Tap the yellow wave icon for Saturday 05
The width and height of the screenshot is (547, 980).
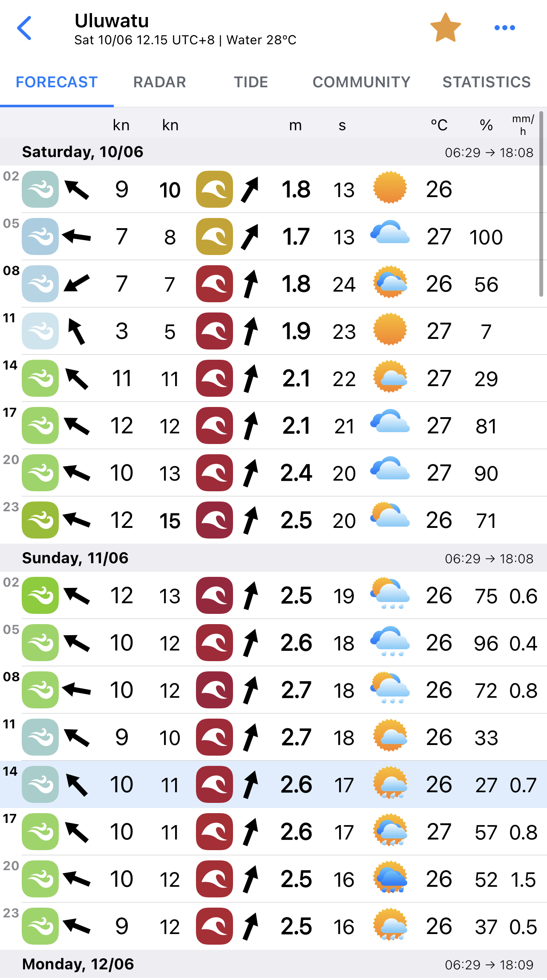coord(214,237)
